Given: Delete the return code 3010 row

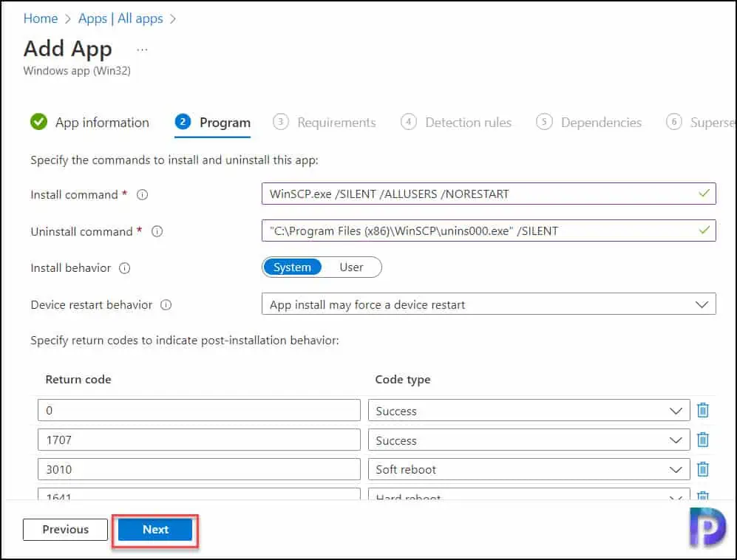Looking at the screenshot, I should (x=703, y=469).
